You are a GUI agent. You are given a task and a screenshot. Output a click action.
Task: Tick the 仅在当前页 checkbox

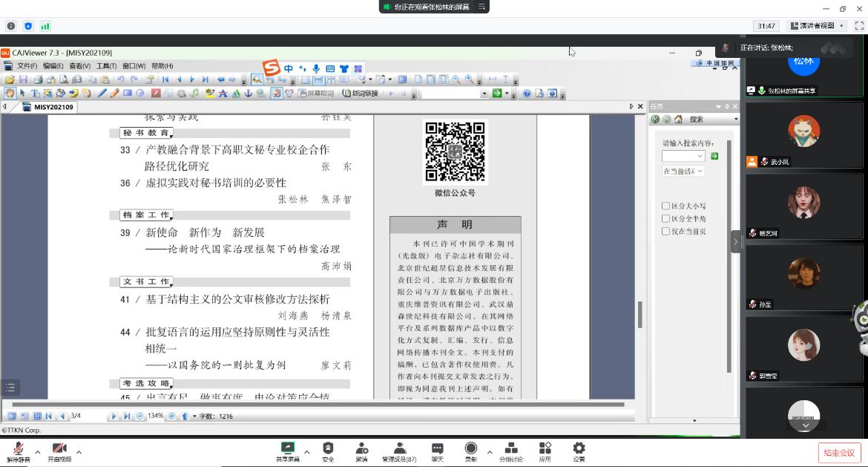click(665, 232)
